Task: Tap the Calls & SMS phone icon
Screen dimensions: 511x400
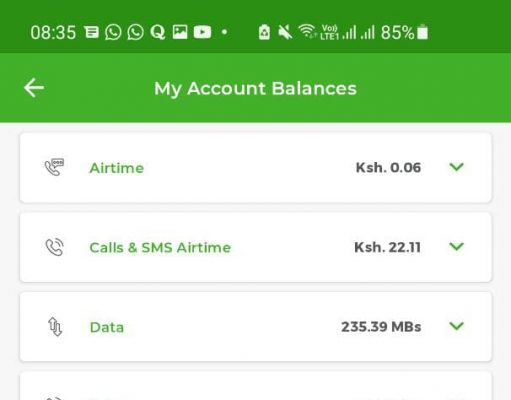Action: (54, 247)
